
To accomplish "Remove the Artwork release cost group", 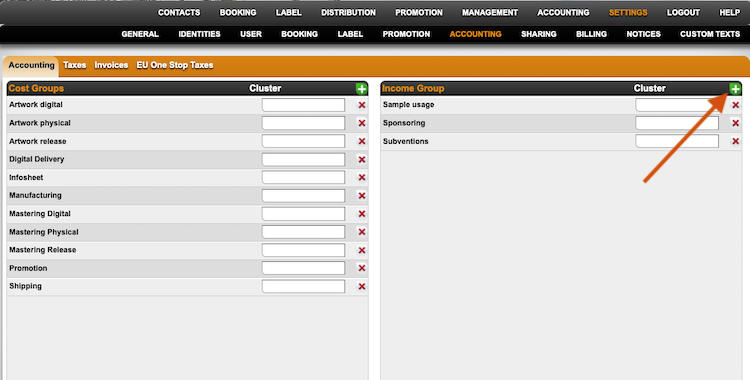I will [362, 141].
